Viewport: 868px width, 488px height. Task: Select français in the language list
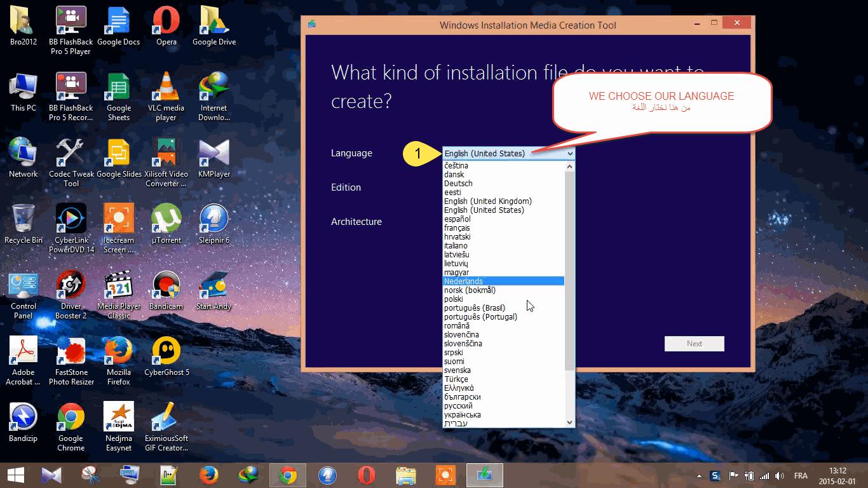click(456, 227)
